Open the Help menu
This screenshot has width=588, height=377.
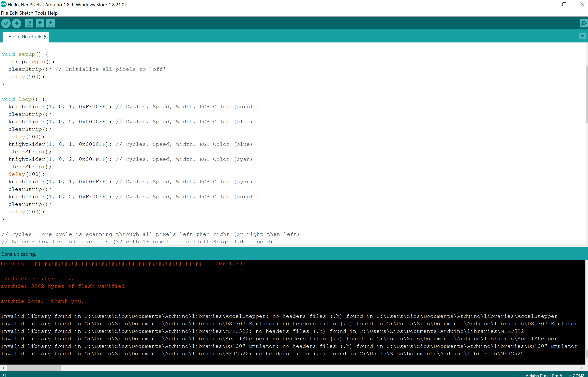coord(53,13)
